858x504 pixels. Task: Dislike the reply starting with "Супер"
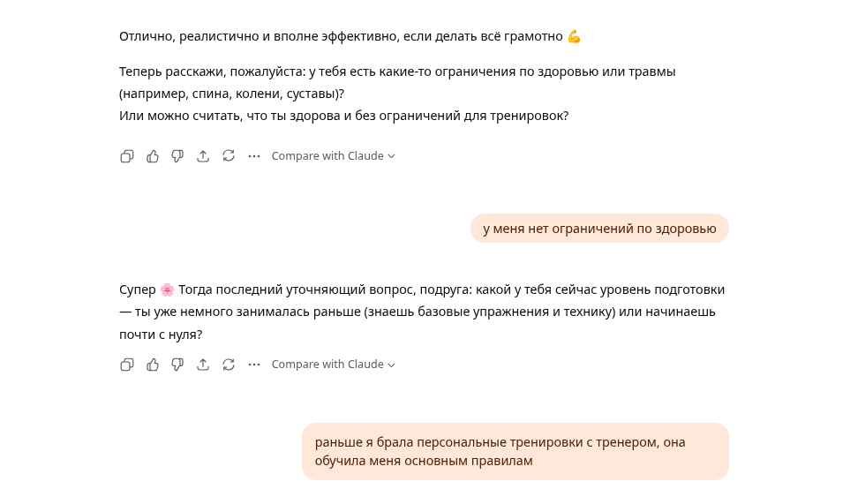[x=177, y=365]
